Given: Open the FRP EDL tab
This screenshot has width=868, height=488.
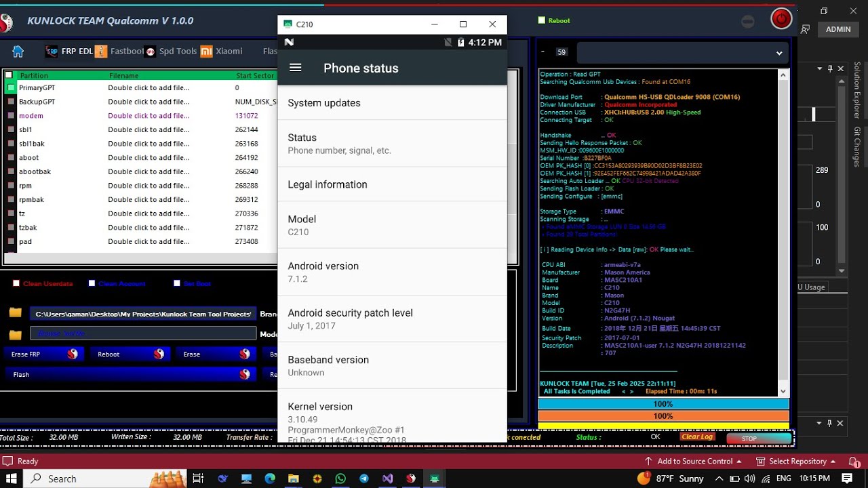Looking at the screenshot, I should point(77,52).
